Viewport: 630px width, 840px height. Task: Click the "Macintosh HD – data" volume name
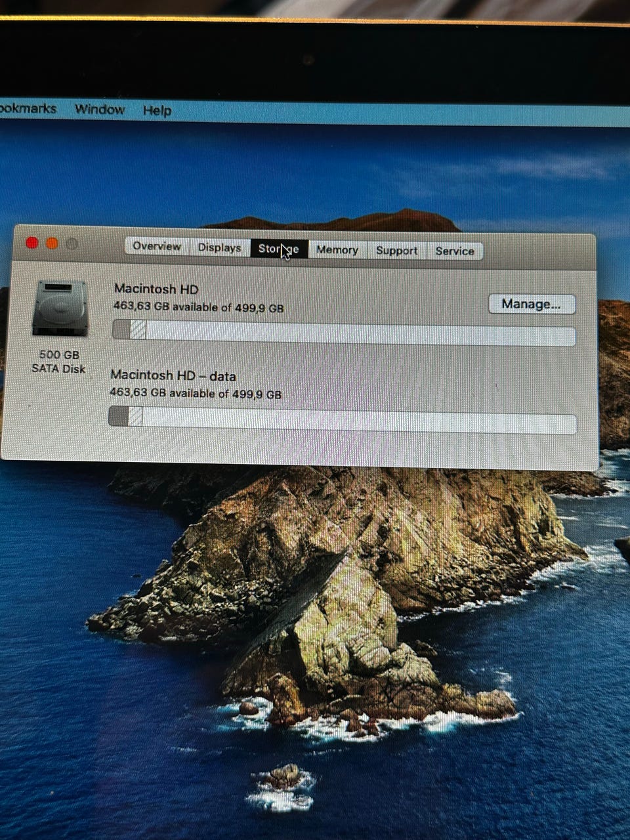pyautogui.click(x=173, y=376)
